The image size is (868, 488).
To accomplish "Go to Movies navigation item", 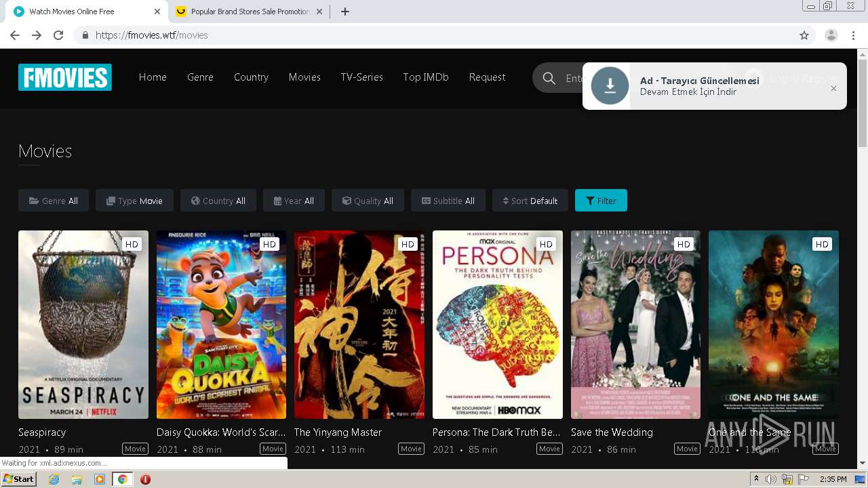I will click(x=304, y=77).
